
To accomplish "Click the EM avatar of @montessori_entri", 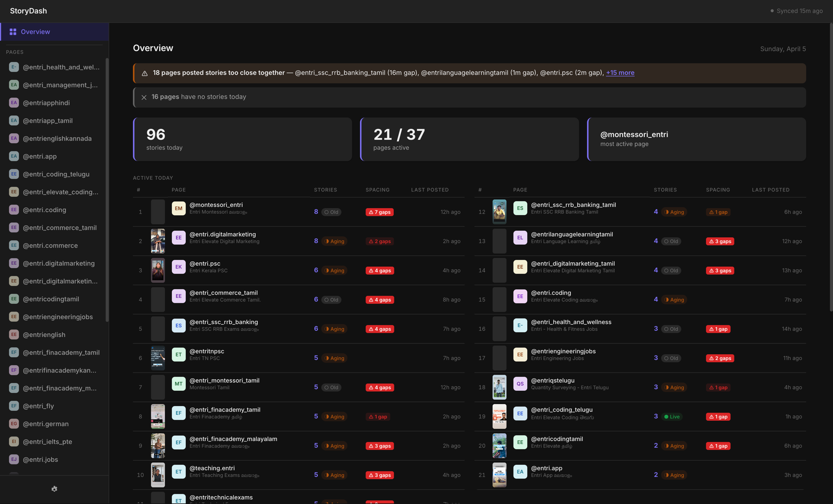I will [179, 208].
